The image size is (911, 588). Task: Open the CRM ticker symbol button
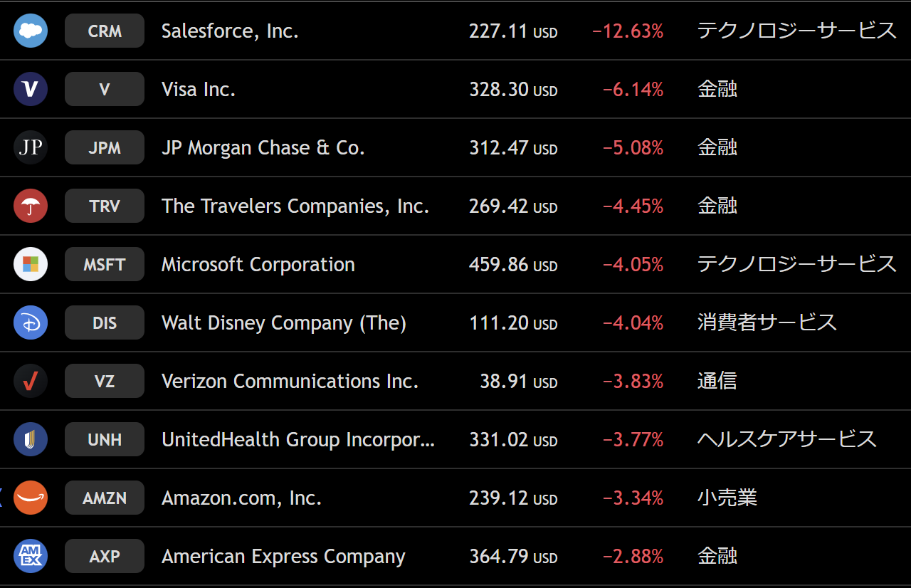pos(105,31)
